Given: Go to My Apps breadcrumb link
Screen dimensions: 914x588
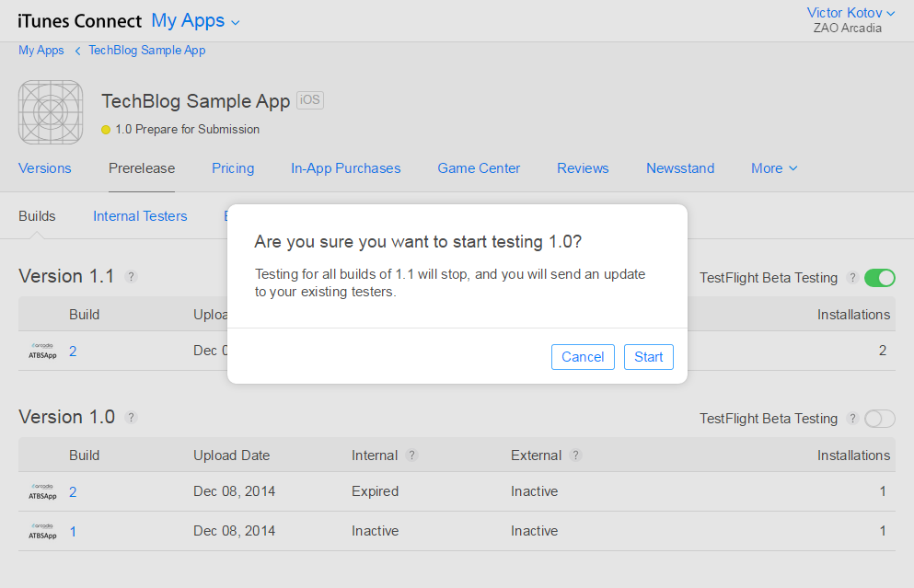Looking at the screenshot, I should point(40,51).
